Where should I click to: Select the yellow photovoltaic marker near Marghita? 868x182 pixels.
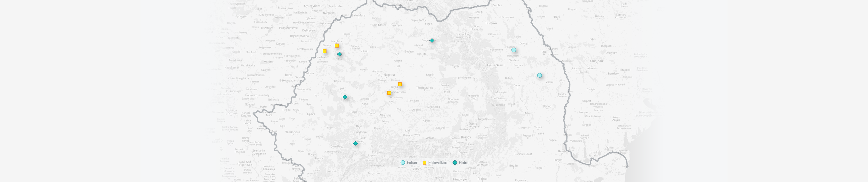pyautogui.click(x=337, y=46)
